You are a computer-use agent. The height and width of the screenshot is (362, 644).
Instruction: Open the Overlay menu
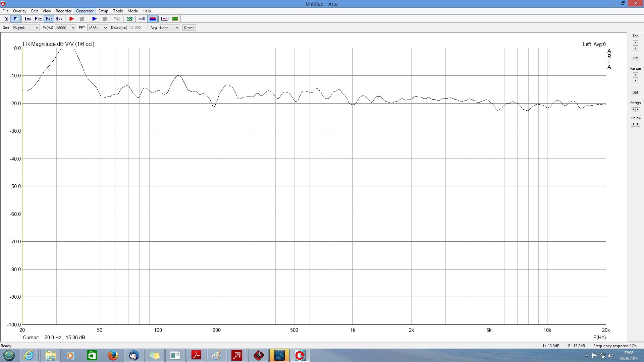(x=20, y=11)
